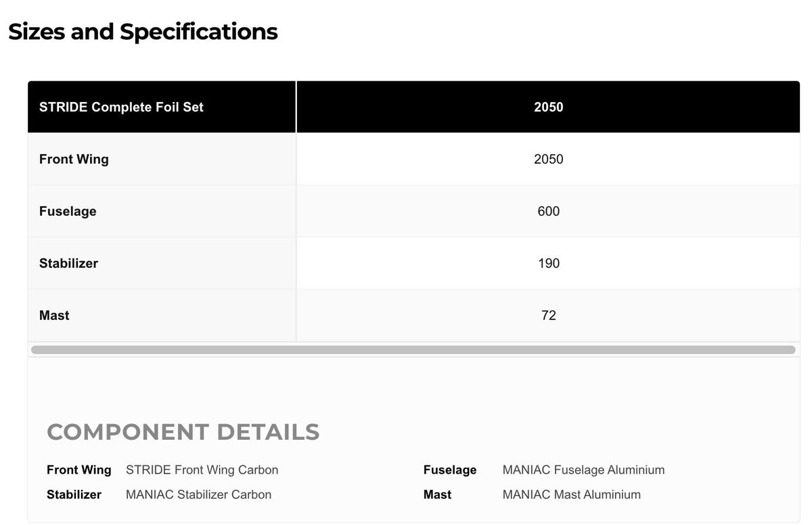Viewport: 812px width, 525px height.
Task: Click the COMPONENT DETAILS heading
Action: coord(183,432)
